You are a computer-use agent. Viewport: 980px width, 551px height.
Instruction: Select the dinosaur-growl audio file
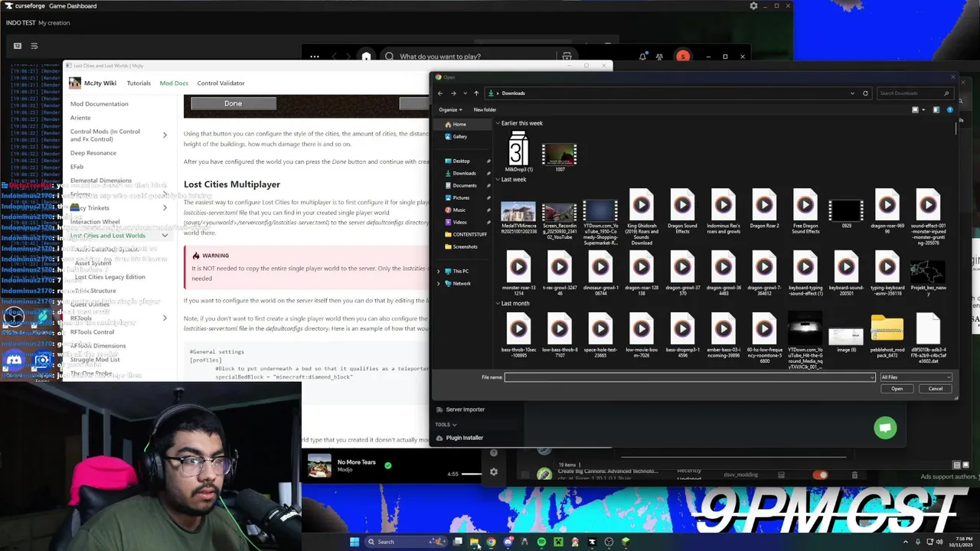click(x=600, y=273)
